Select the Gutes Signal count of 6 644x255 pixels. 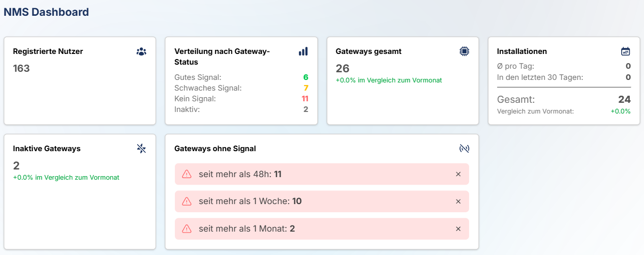pos(305,77)
